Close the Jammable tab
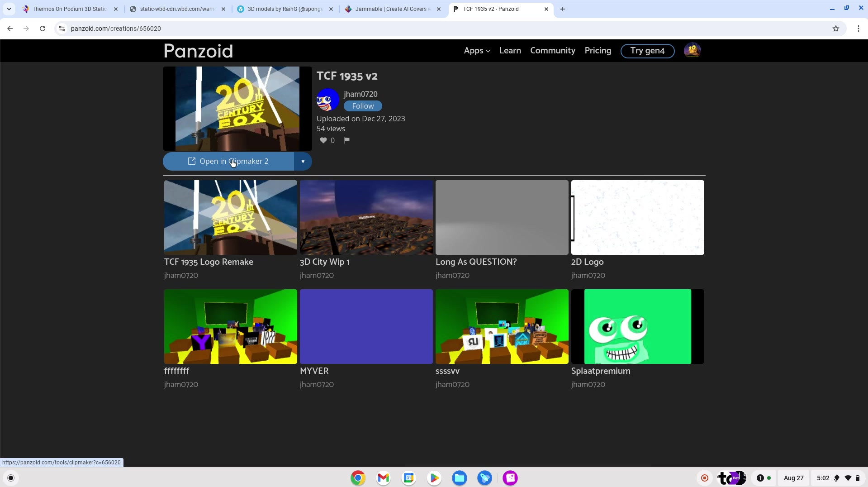The image size is (868, 487). point(438,9)
